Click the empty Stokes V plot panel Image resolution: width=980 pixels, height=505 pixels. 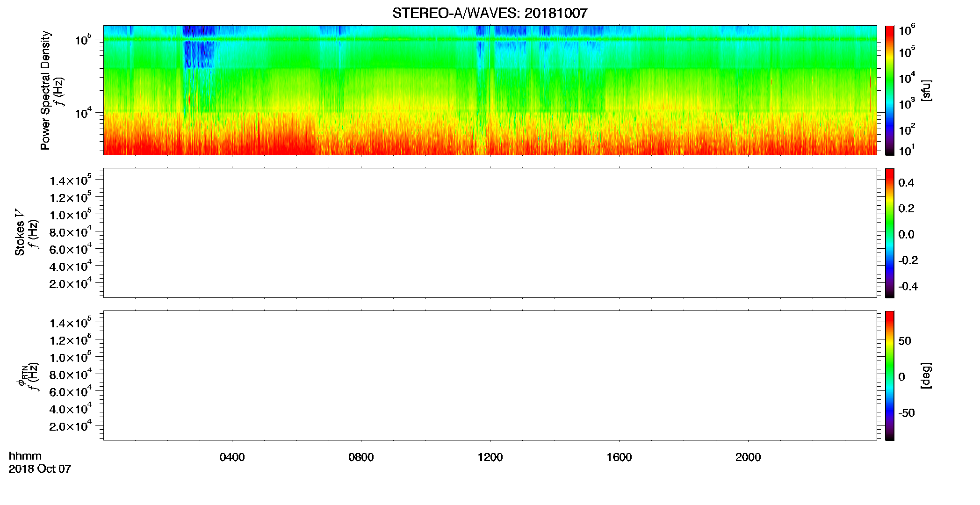tap(490, 233)
